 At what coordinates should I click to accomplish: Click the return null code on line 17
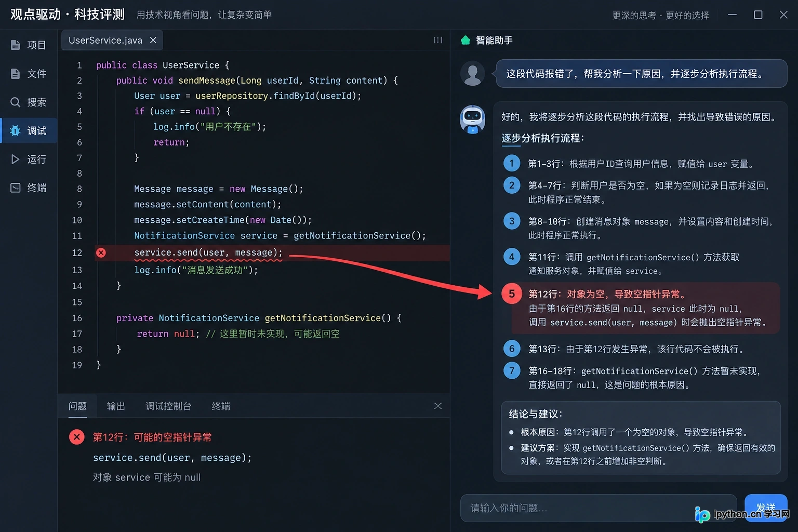pos(168,334)
